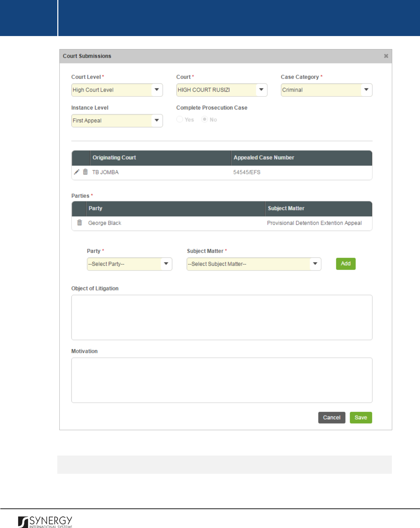Cancel the court submission
Viewport: 420px width, 528px height.
(x=331, y=417)
